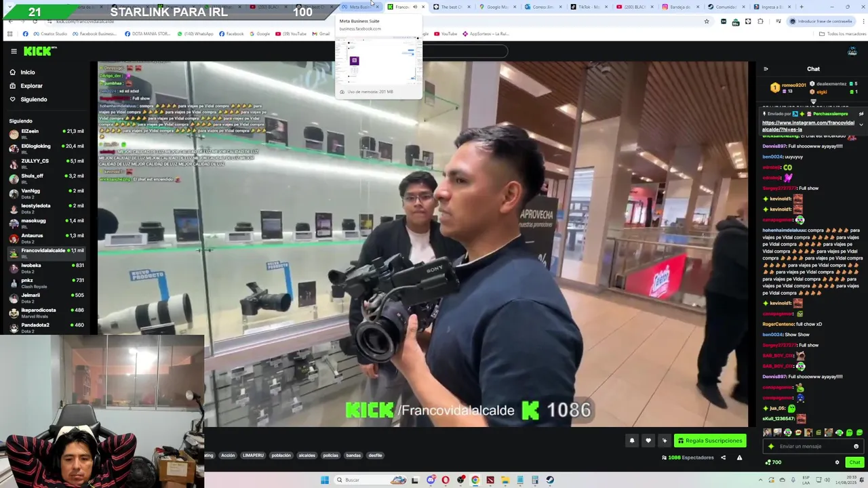The width and height of the screenshot is (868, 488).
Task: Open the WhatsApp bookmark
Action: [195, 33]
